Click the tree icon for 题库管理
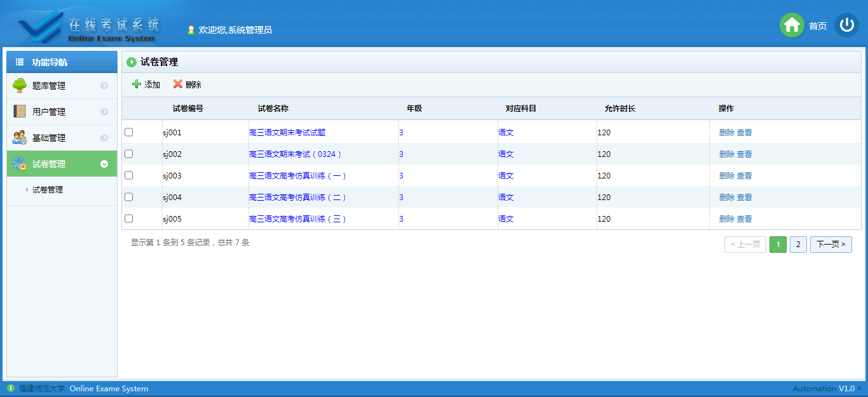 coord(20,86)
